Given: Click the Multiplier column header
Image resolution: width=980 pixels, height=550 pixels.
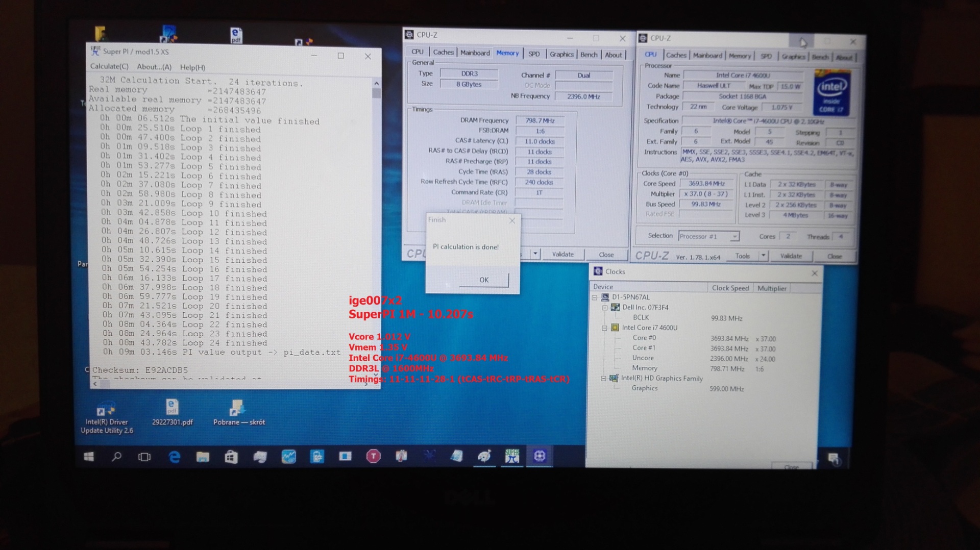Looking at the screenshot, I should (772, 288).
